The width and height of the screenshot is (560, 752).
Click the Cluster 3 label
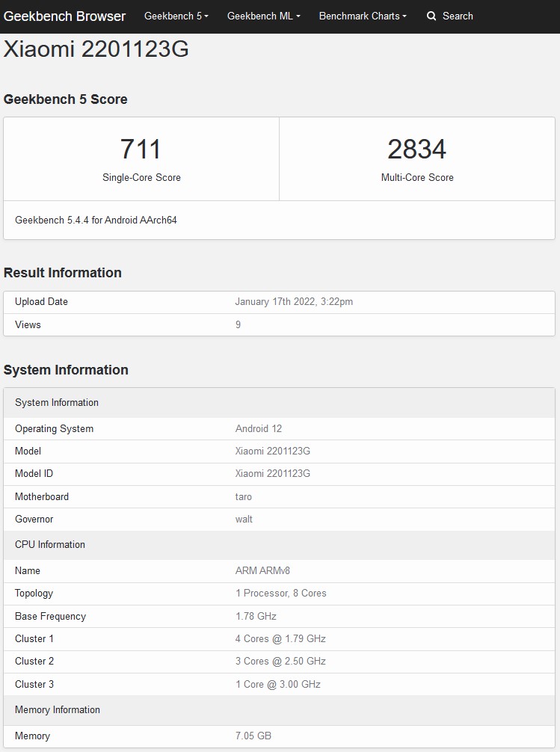[34, 685]
